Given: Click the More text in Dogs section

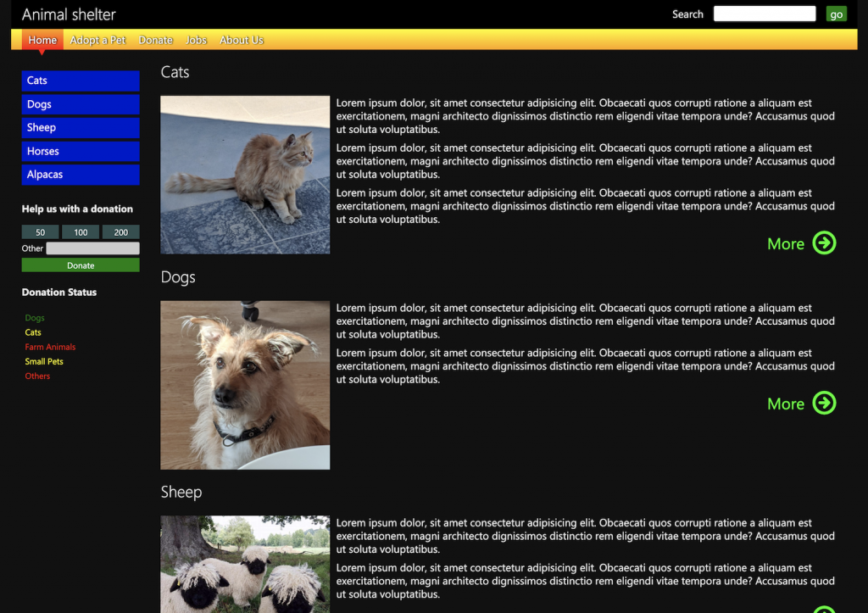Looking at the screenshot, I should pyautogui.click(x=786, y=404).
